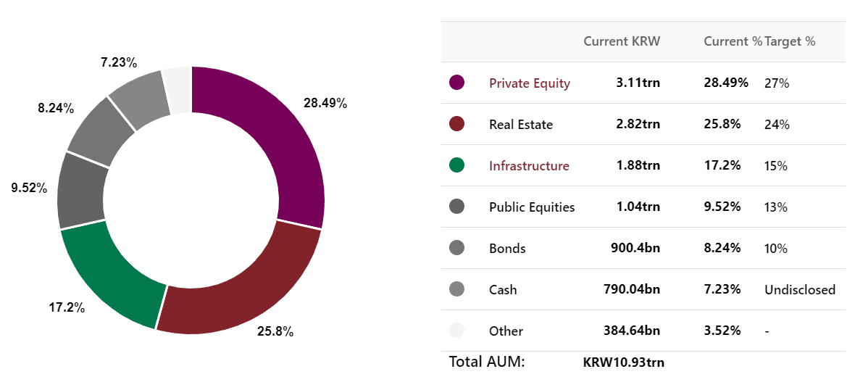868x390 pixels.
Task: Click the Real Estate row label
Action: pos(521,125)
